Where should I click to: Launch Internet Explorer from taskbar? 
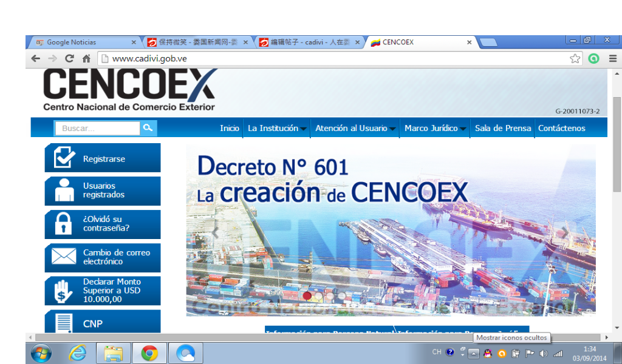(77, 352)
